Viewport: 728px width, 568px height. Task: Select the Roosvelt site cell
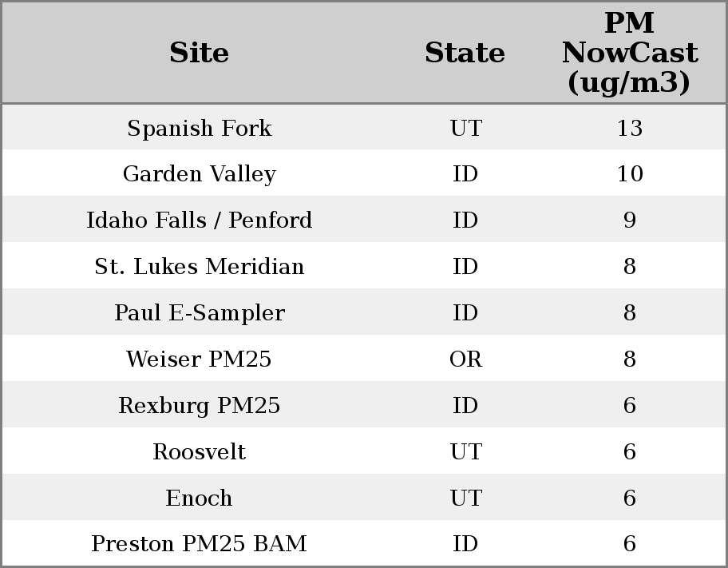(x=199, y=451)
